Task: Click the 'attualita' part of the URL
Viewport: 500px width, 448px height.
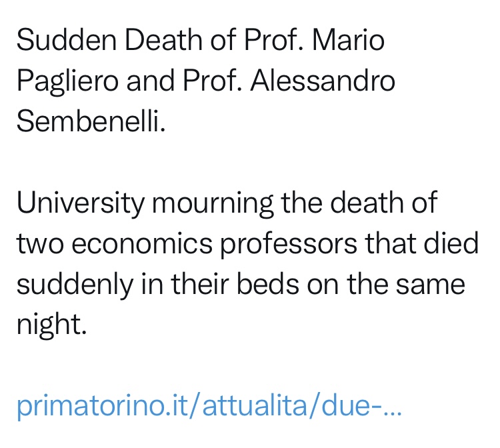Action: coord(254,405)
